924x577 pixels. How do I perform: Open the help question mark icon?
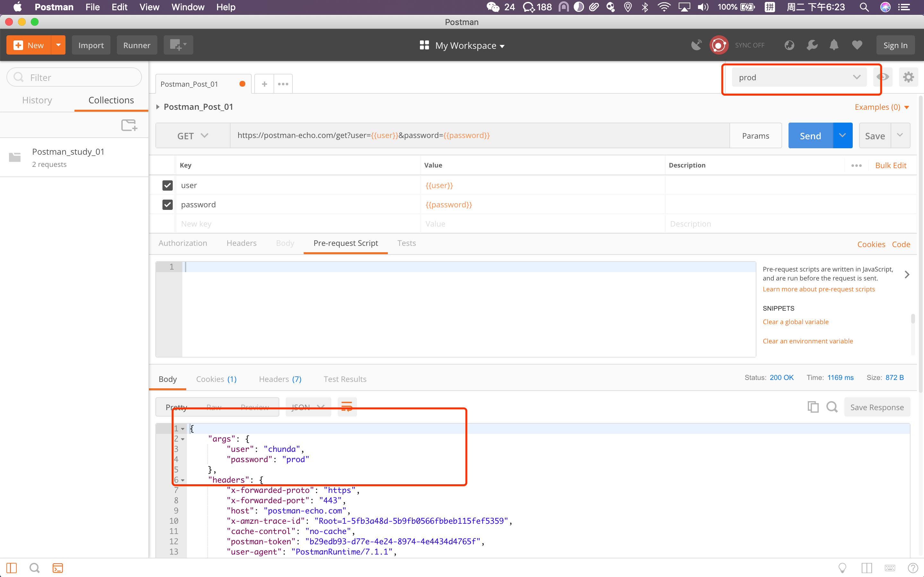coord(913,568)
